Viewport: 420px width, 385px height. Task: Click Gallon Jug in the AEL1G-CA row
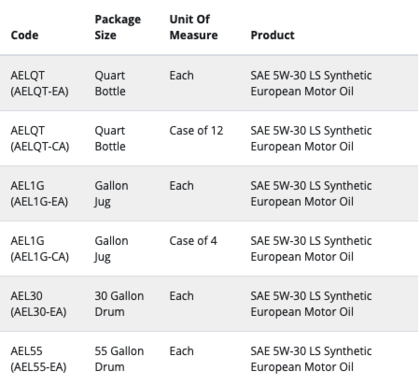pos(111,249)
